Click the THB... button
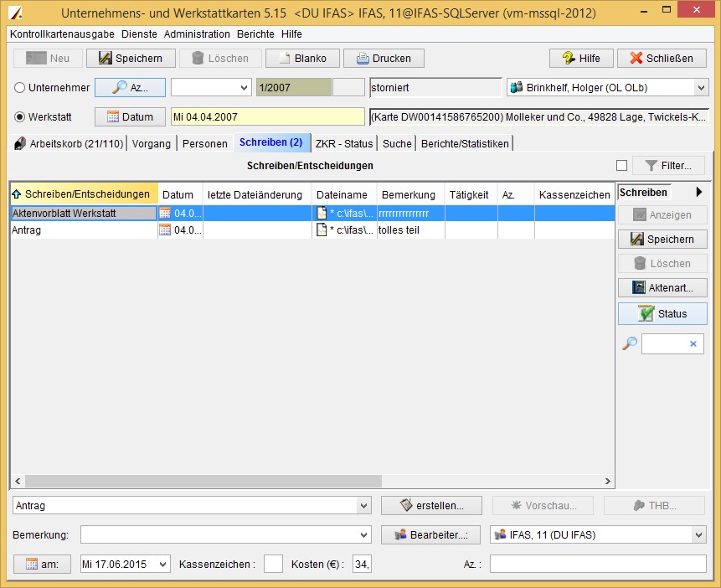721x588 pixels. (654, 506)
